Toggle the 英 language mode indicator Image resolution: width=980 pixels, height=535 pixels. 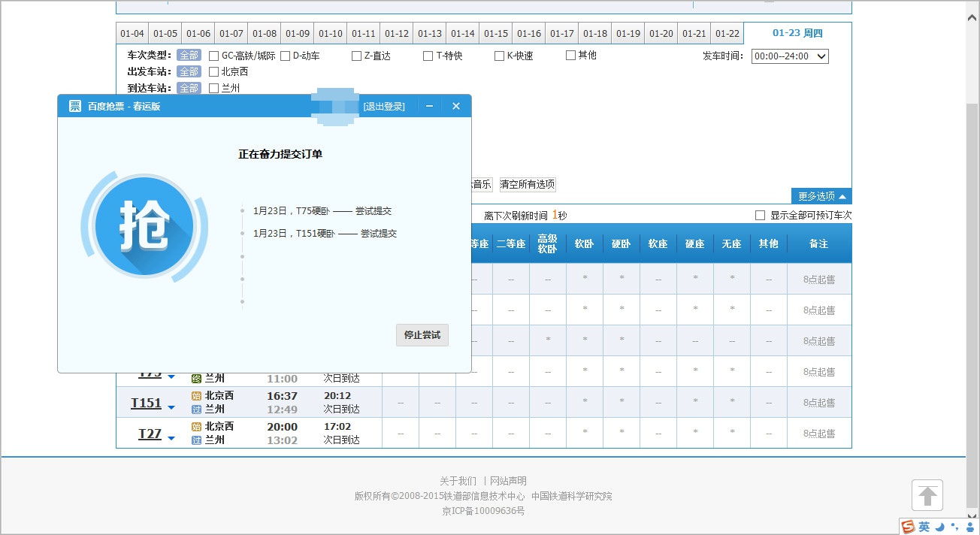pyautogui.click(x=924, y=527)
